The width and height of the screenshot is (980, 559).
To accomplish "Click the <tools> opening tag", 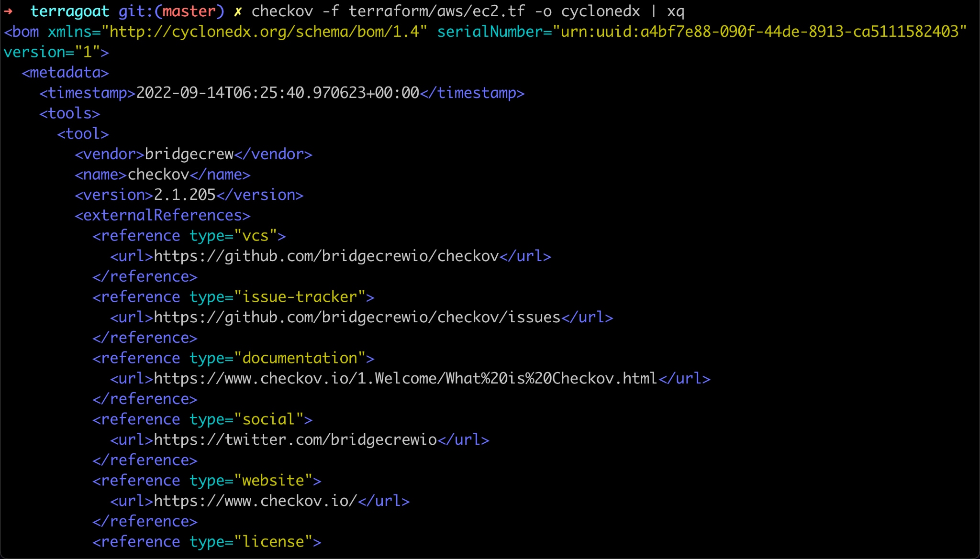I will [x=69, y=113].
